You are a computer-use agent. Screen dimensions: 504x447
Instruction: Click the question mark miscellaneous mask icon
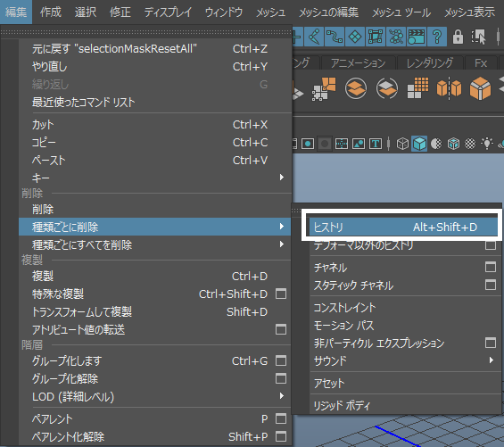437,37
